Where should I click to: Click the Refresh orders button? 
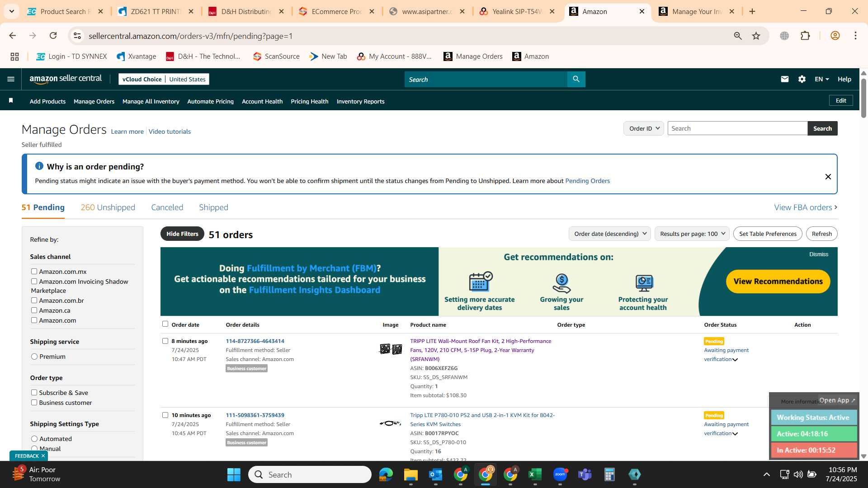coord(821,234)
